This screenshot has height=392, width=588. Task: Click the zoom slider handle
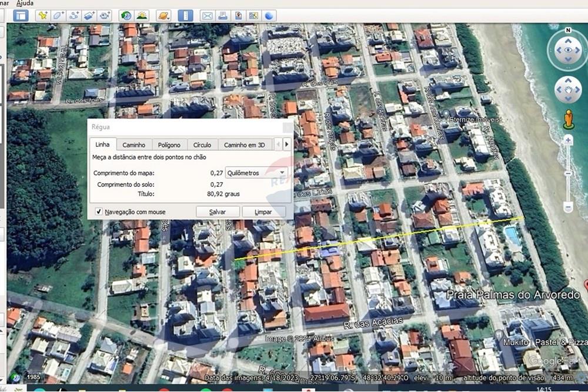[568, 173]
